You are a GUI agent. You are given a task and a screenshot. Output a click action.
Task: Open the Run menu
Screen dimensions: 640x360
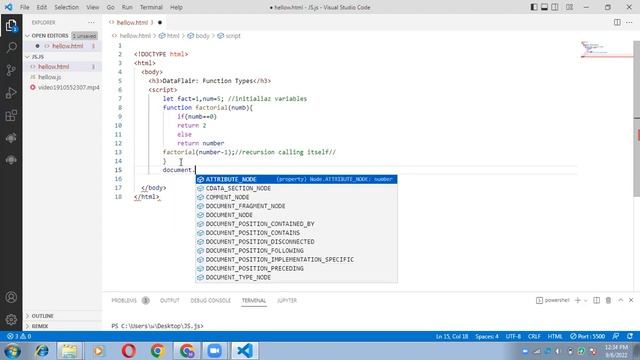click(127, 7)
